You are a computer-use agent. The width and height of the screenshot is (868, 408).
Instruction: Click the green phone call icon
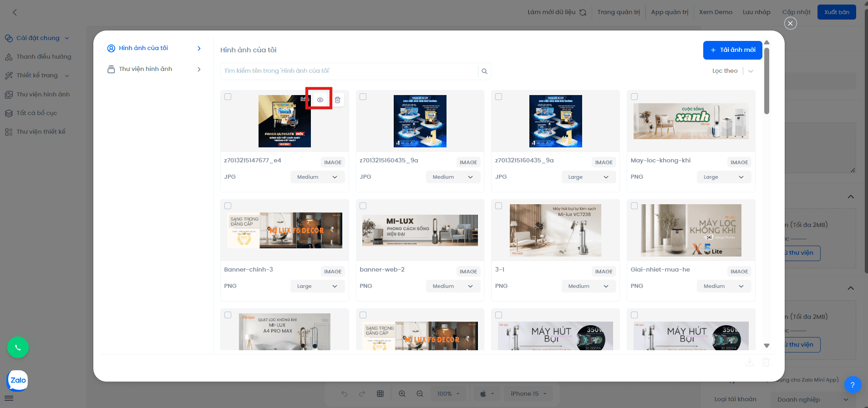(18, 348)
